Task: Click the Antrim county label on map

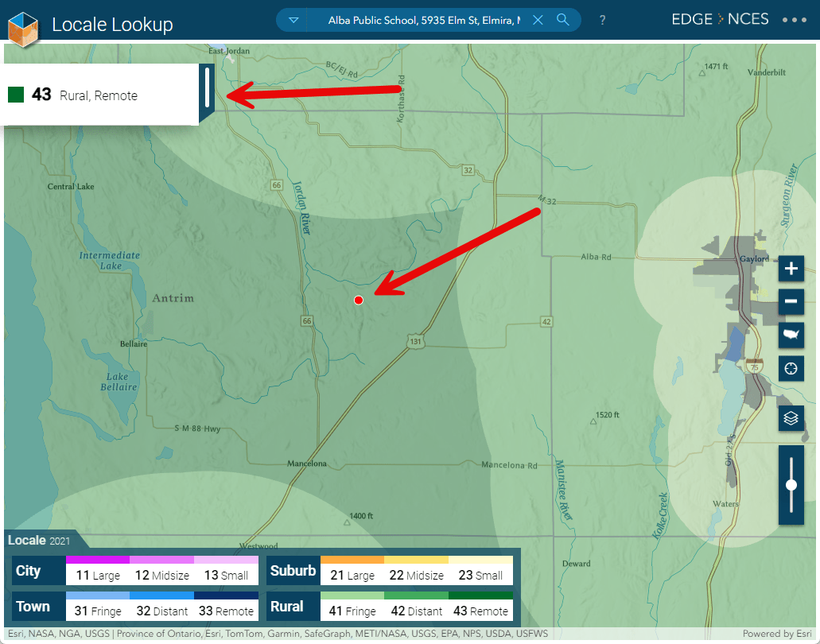Action: coord(173,298)
